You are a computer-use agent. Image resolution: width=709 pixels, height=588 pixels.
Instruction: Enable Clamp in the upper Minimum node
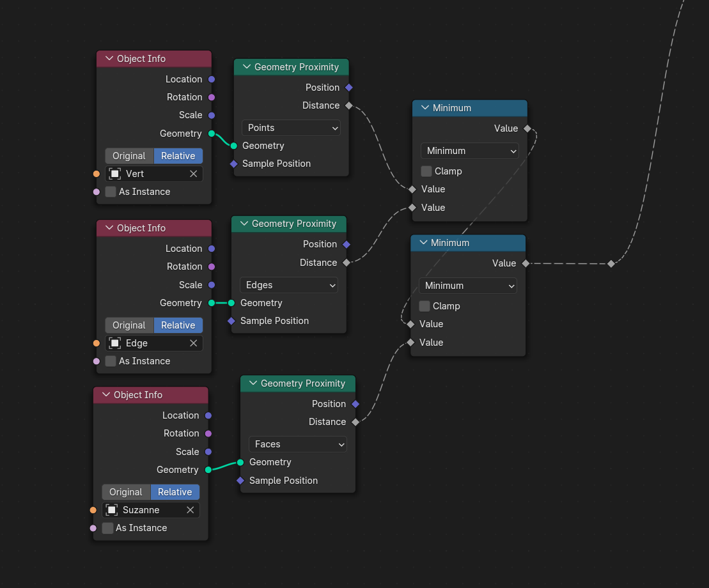(x=426, y=171)
